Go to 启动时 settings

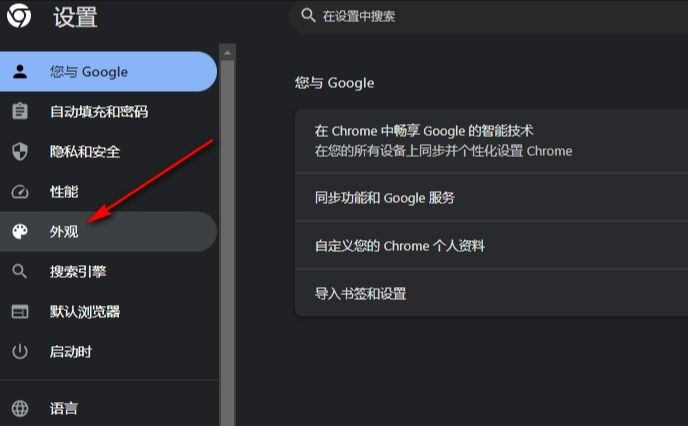click(108, 351)
